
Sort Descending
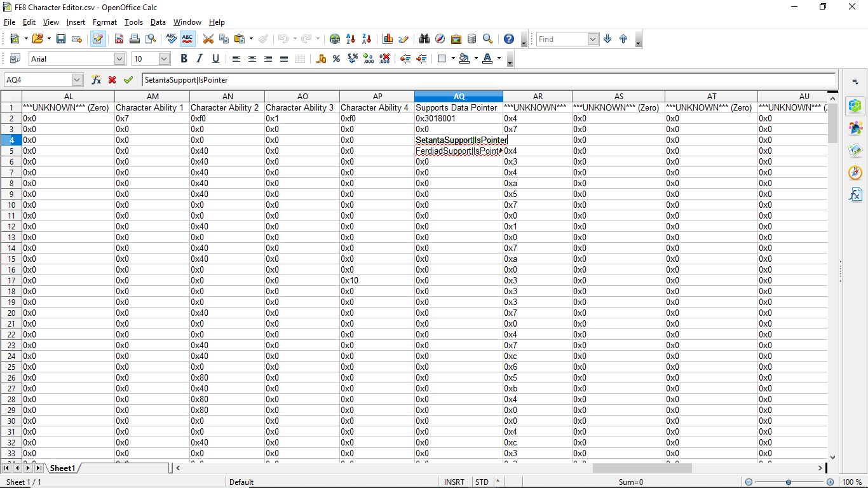[x=367, y=39]
